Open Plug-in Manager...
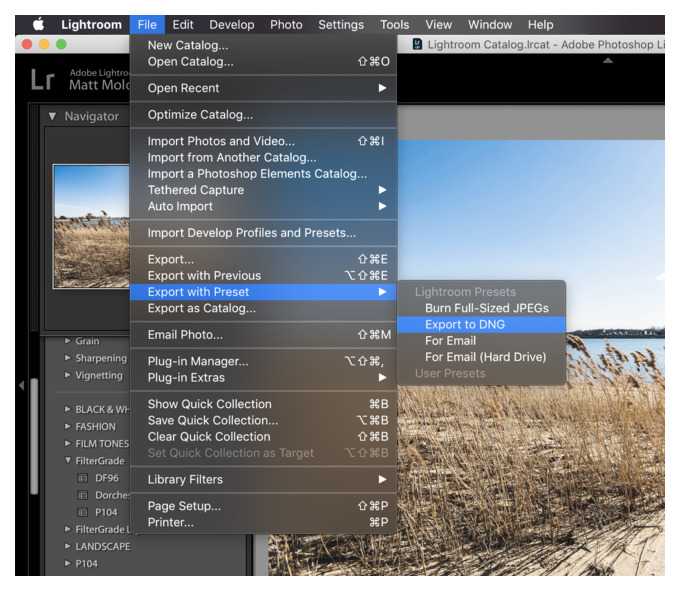This screenshot has height=591, width=680. point(263,361)
